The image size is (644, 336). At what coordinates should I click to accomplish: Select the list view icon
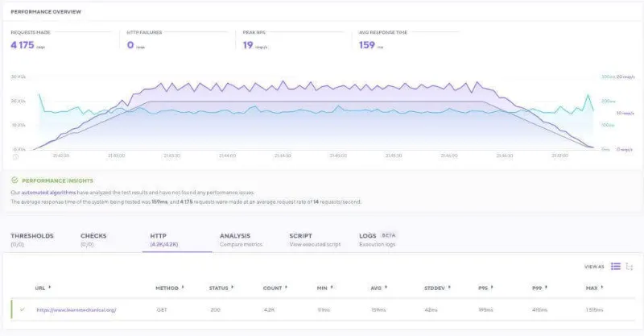point(615,266)
